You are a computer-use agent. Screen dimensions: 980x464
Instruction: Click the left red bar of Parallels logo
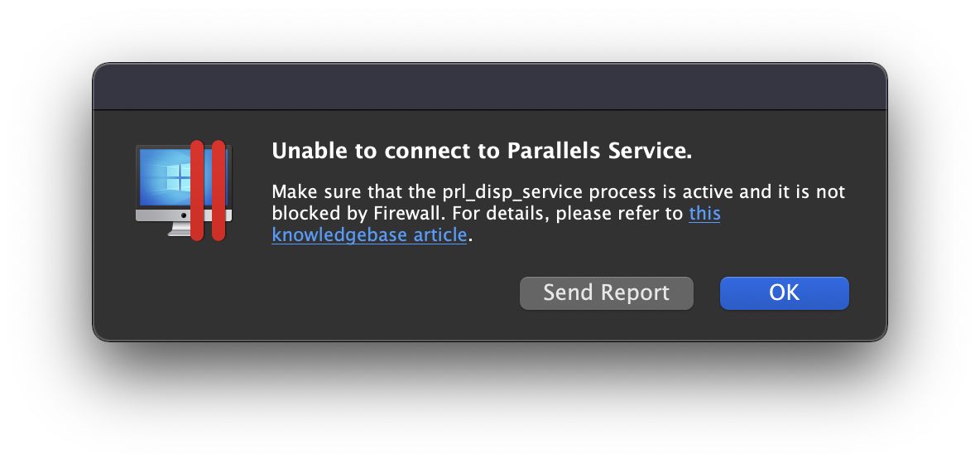[197, 191]
